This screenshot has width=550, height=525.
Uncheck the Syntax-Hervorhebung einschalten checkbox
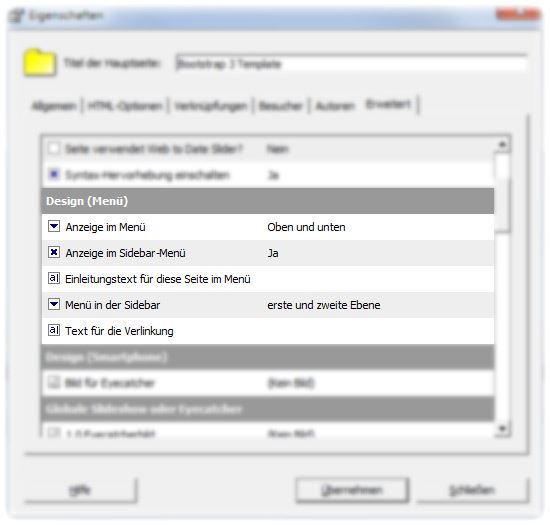pyautogui.click(x=54, y=174)
